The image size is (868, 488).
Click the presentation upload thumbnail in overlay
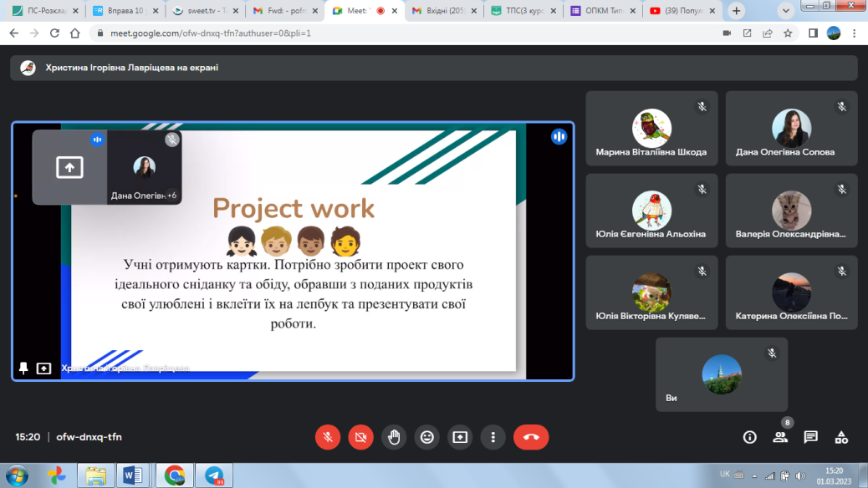coord(69,167)
